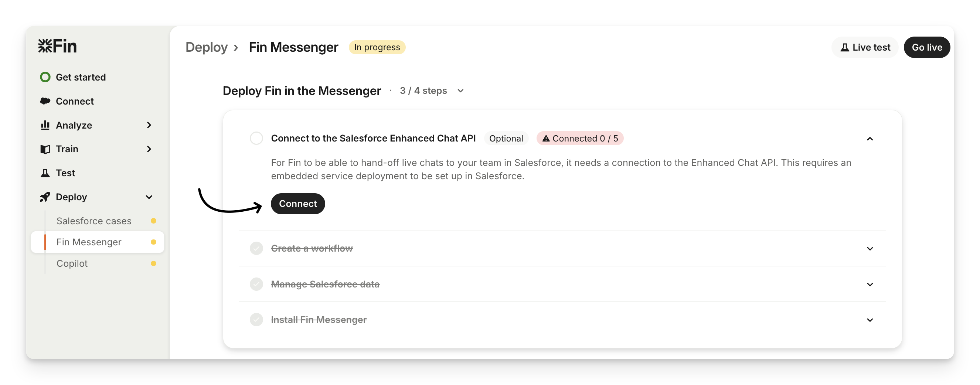
Task: Expand the 3 / 4 steps dropdown
Action: 460,91
